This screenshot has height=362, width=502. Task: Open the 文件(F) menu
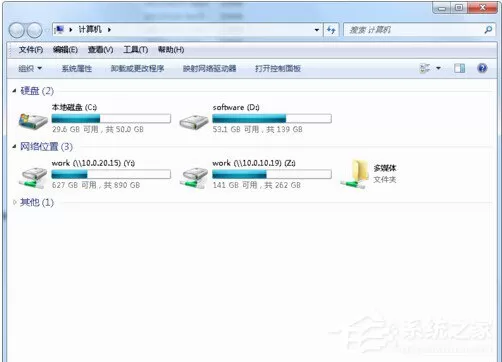click(x=31, y=50)
